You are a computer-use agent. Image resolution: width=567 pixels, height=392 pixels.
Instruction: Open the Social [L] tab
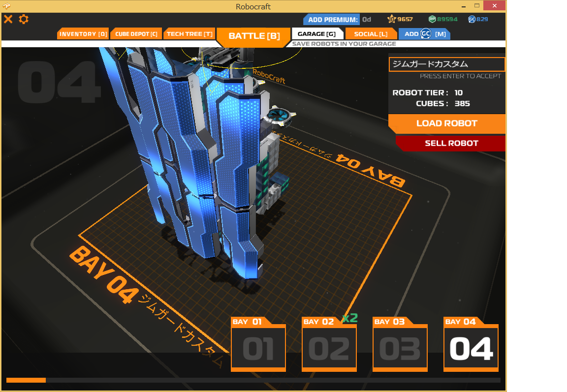click(x=371, y=34)
